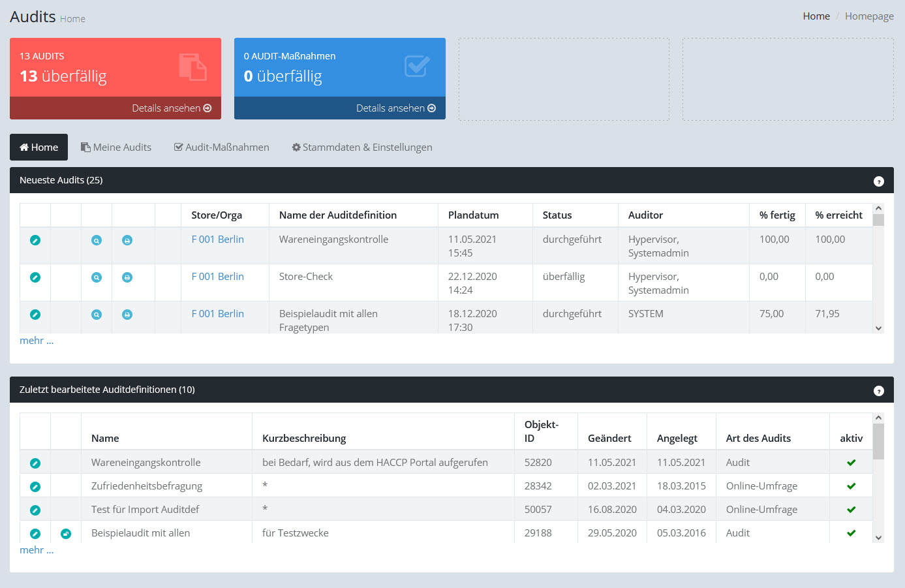The height and width of the screenshot is (588, 905).
Task: Print the Store-Check audit row
Action: tap(127, 277)
